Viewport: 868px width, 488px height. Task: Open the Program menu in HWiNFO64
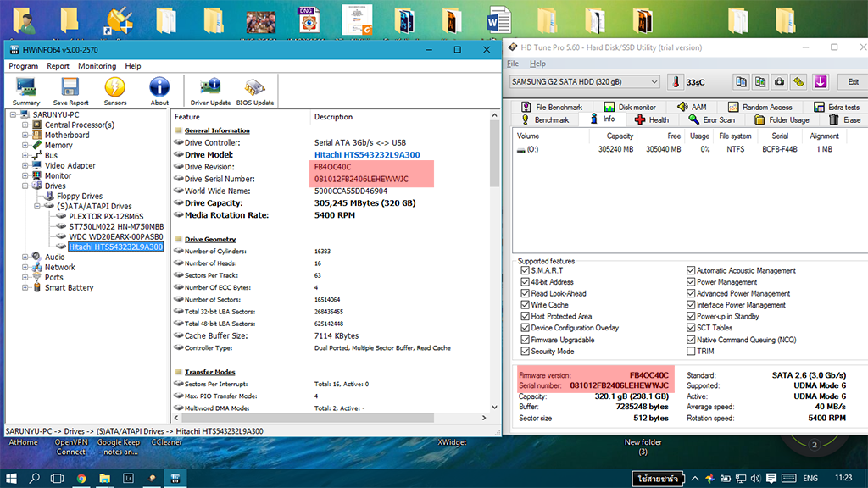point(23,66)
